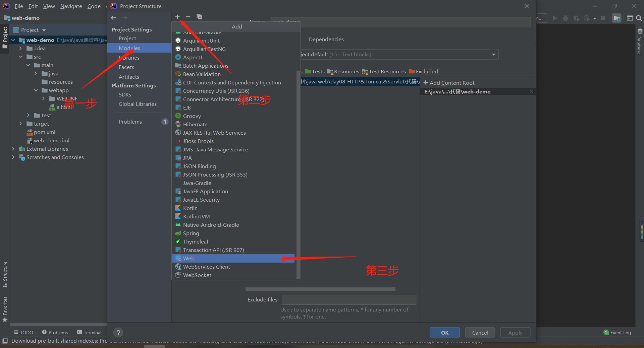Image resolution: width=644 pixels, height=348 pixels.
Task: Click the Stop square icon
Action: click(603, 18)
